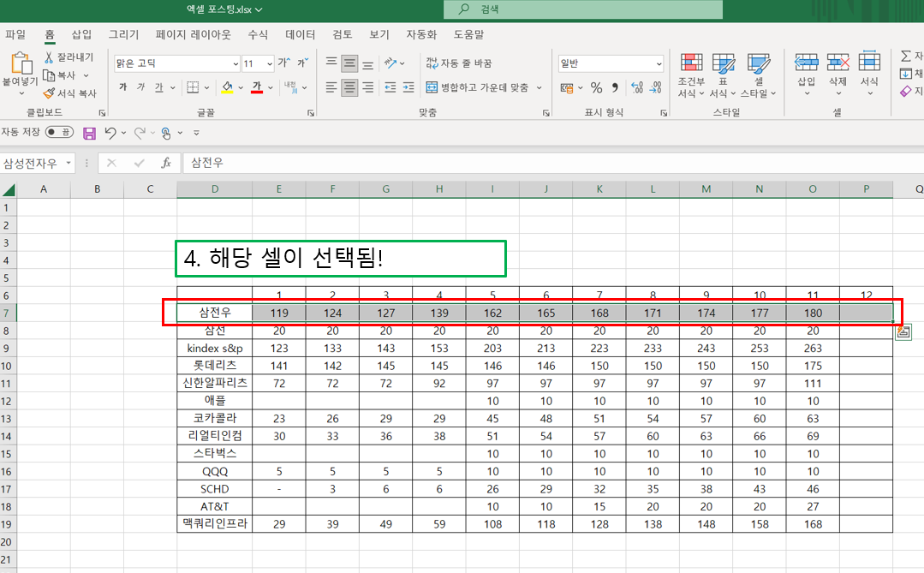Apply comma style
The width and height of the screenshot is (924, 573).
click(615, 88)
